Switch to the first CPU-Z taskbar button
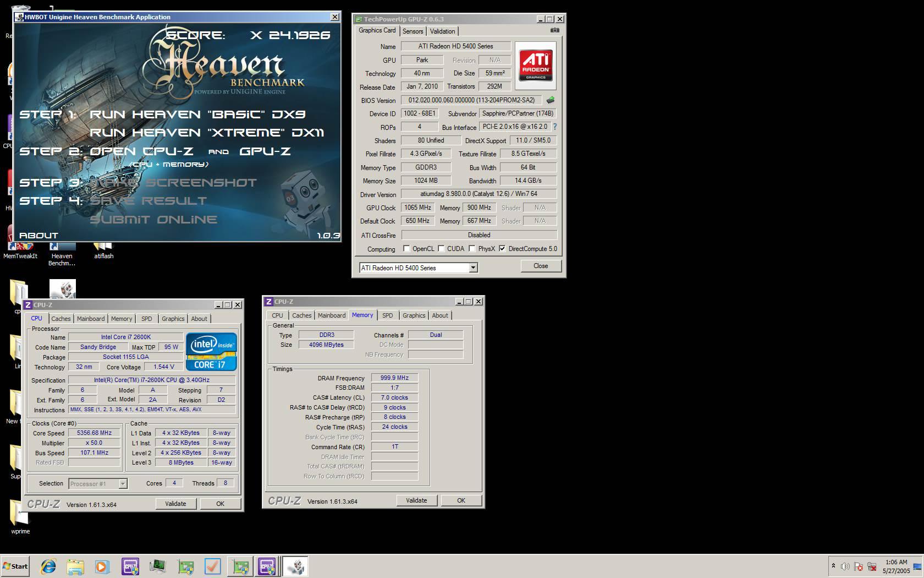 pos(130,566)
